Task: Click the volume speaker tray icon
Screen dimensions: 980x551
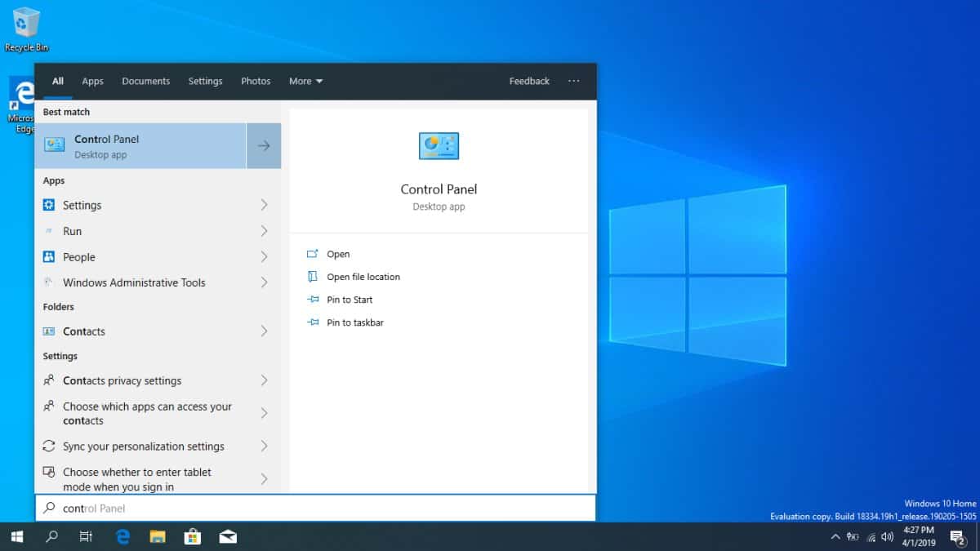Action: (x=888, y=536)
